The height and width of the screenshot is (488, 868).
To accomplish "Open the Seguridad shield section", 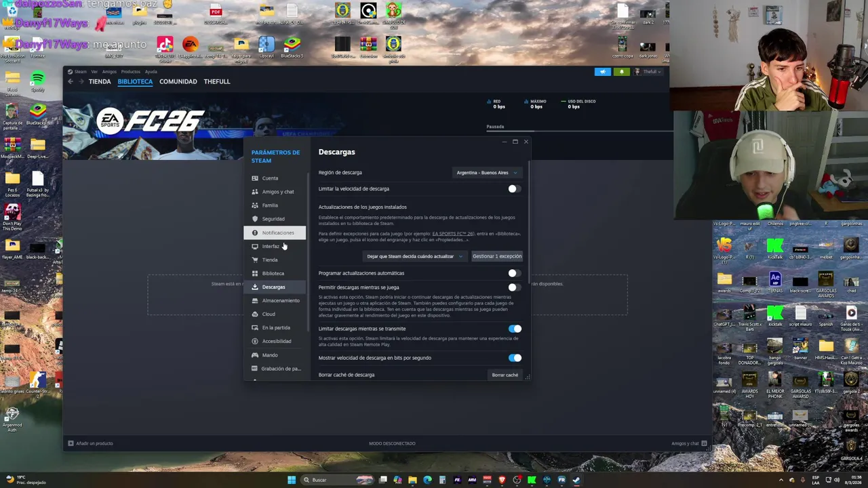I will [274, 219].
